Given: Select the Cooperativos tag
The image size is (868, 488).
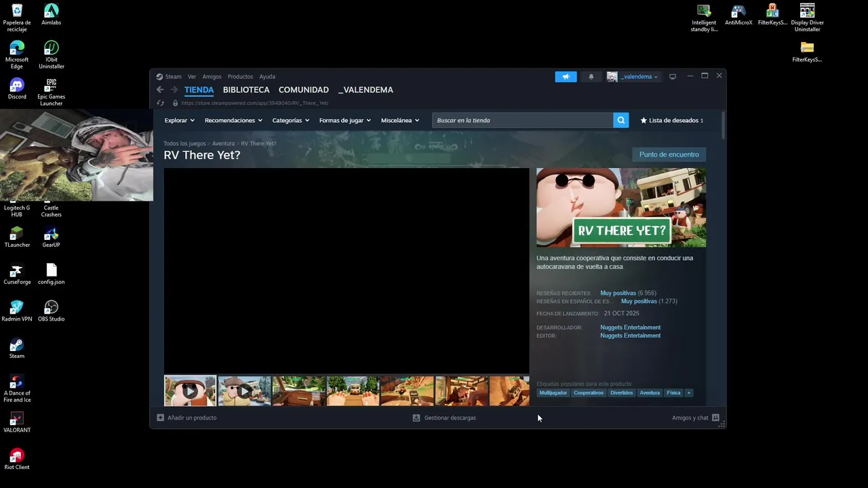Looking at the screenshot, I should pyautogui.click(x=588, y=392).
